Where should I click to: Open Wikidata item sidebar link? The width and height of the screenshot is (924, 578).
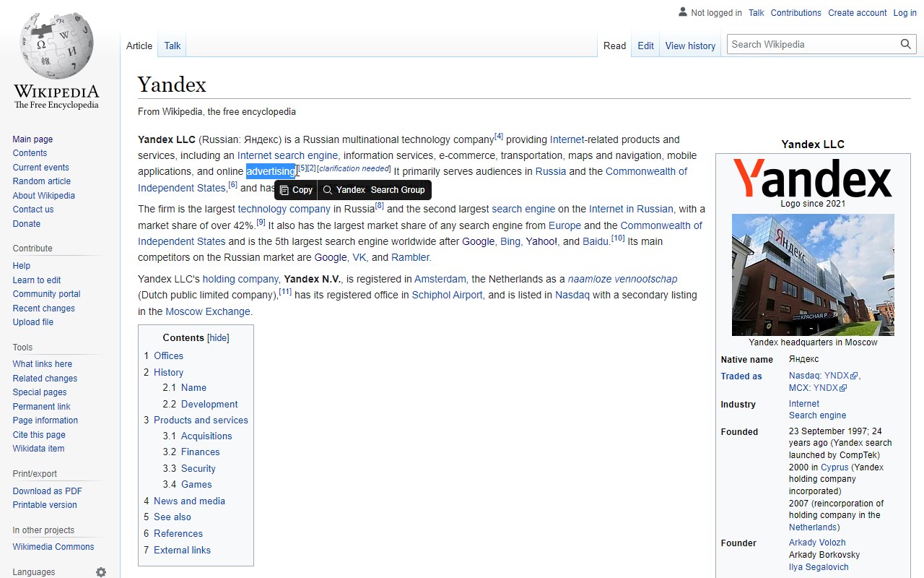pos(38,449)
